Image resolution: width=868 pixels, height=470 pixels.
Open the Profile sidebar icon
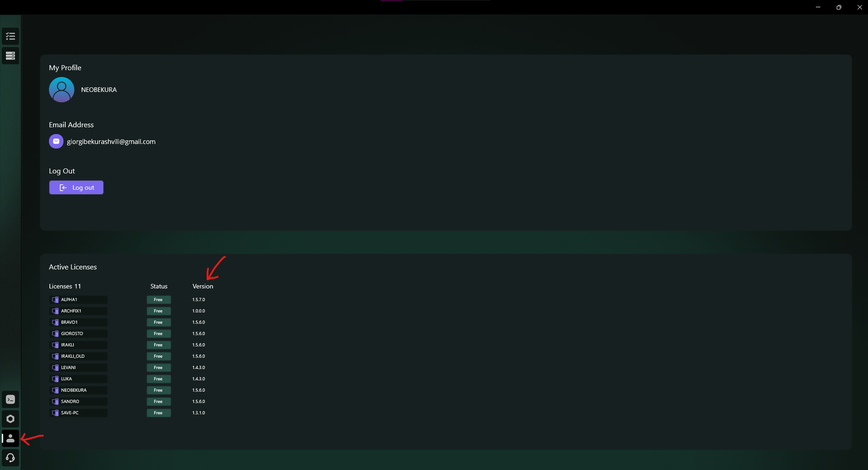pyautogui.click(x=10, y=438)
